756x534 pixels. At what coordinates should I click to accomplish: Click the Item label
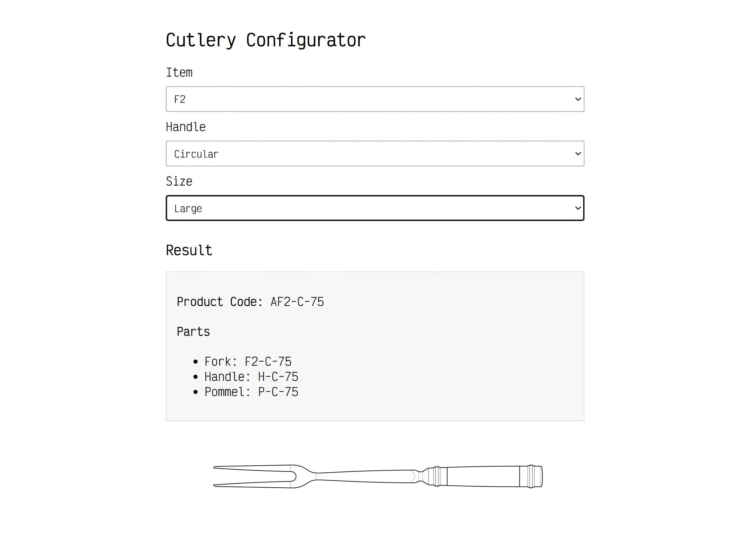(179, 72)
